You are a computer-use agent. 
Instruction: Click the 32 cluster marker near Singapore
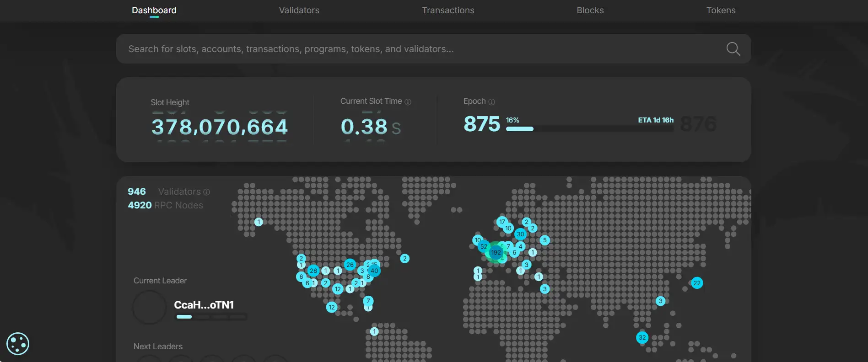point(642,338)
